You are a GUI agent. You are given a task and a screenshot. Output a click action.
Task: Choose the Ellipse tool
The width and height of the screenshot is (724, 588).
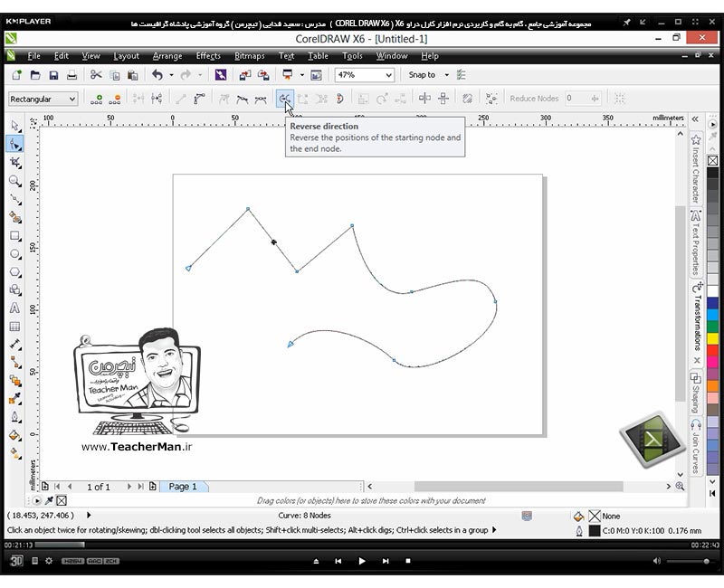14,254
